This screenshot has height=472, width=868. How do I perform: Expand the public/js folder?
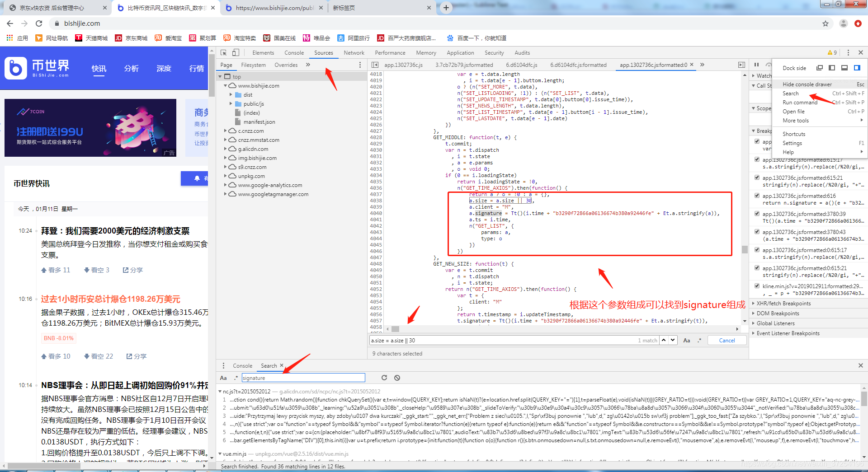point(231,104)
